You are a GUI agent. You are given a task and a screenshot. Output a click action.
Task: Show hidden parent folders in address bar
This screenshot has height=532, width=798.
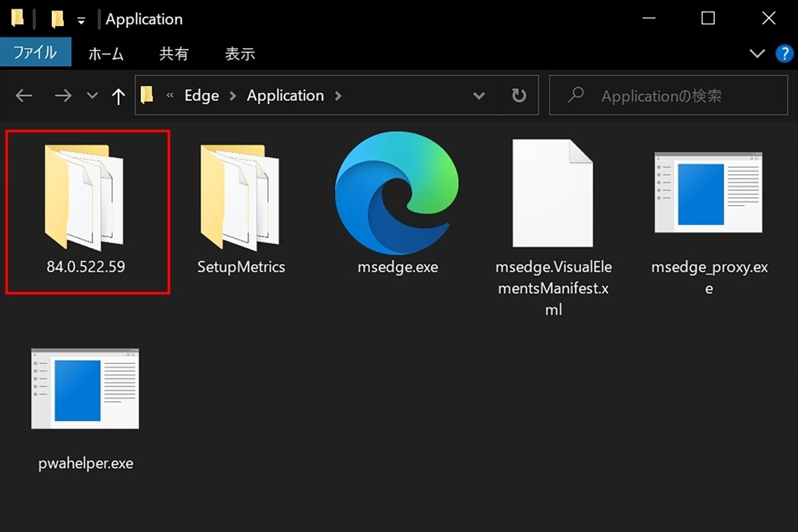pos(170,96)
